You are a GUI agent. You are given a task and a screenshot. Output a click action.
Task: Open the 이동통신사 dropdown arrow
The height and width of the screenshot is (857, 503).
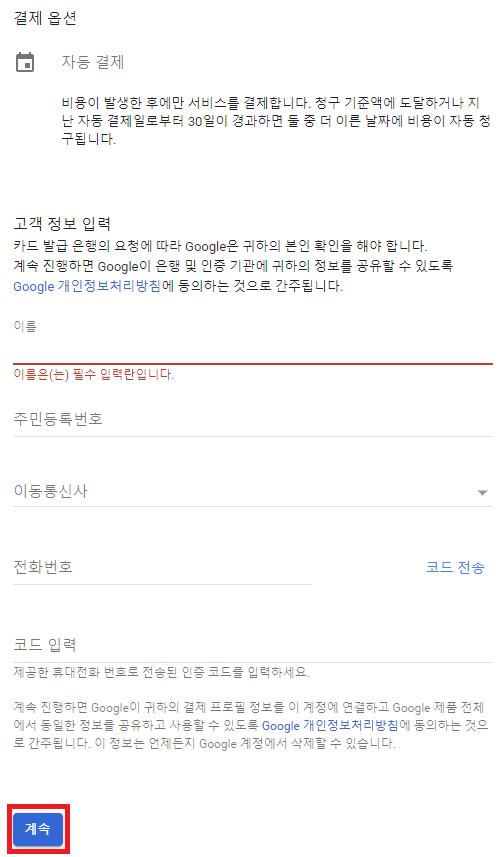coord(482,492)
